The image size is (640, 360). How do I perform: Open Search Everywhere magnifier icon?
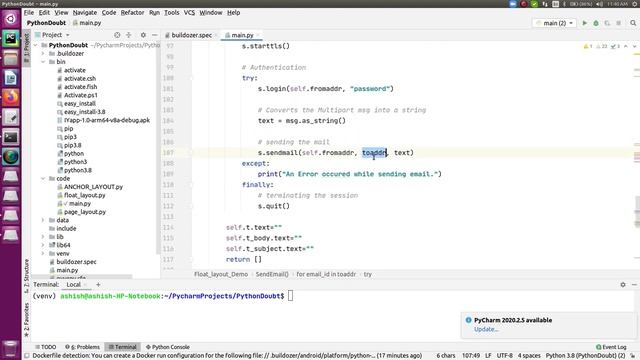(x=633, y=23)
